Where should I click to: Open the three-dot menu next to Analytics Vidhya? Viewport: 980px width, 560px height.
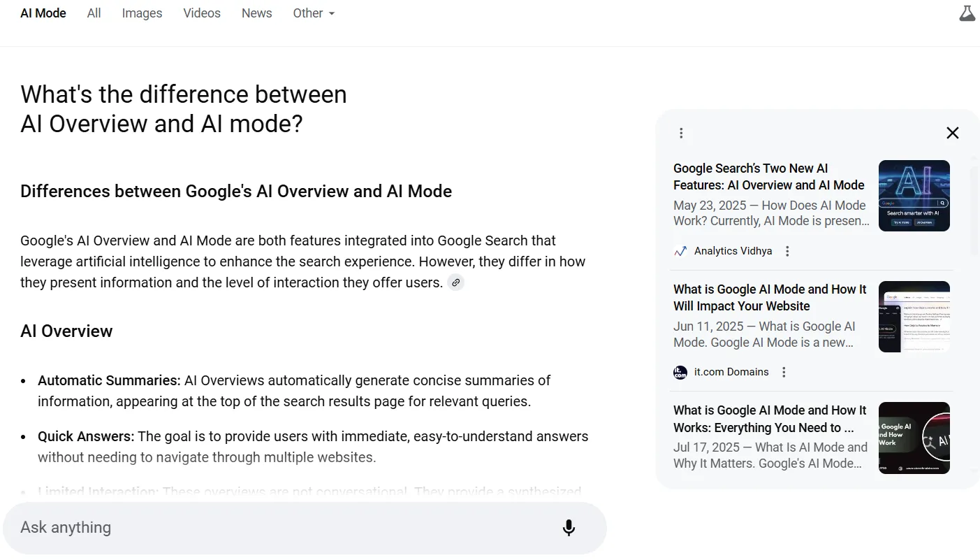787,250
